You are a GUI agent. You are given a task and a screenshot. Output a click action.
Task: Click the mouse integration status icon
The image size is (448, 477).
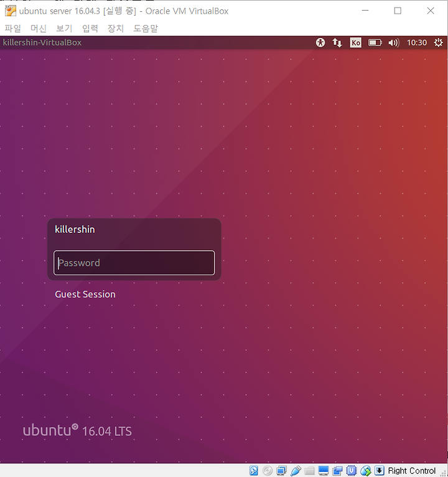[366, 471]
